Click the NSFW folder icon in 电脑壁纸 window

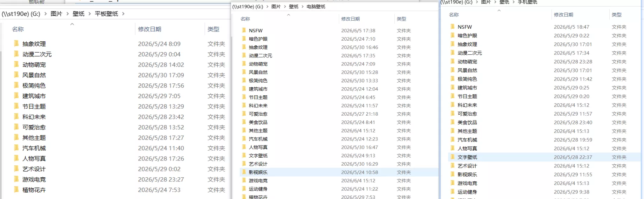click(244, 30)
